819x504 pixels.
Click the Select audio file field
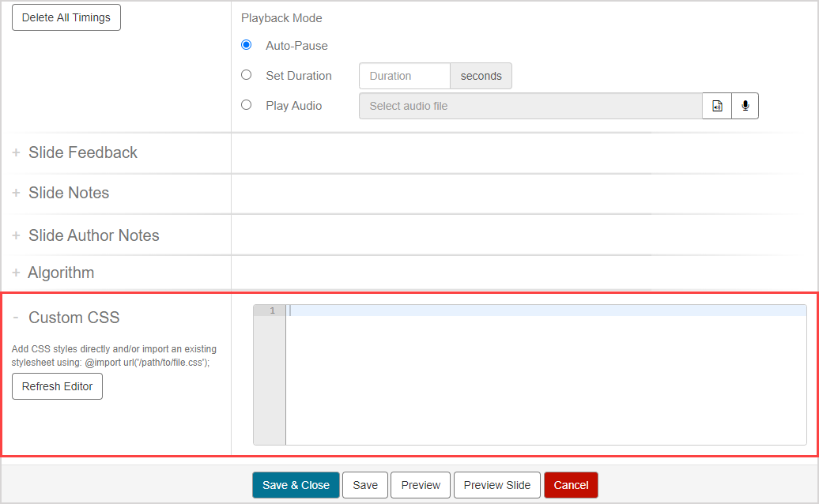point(530,106)
